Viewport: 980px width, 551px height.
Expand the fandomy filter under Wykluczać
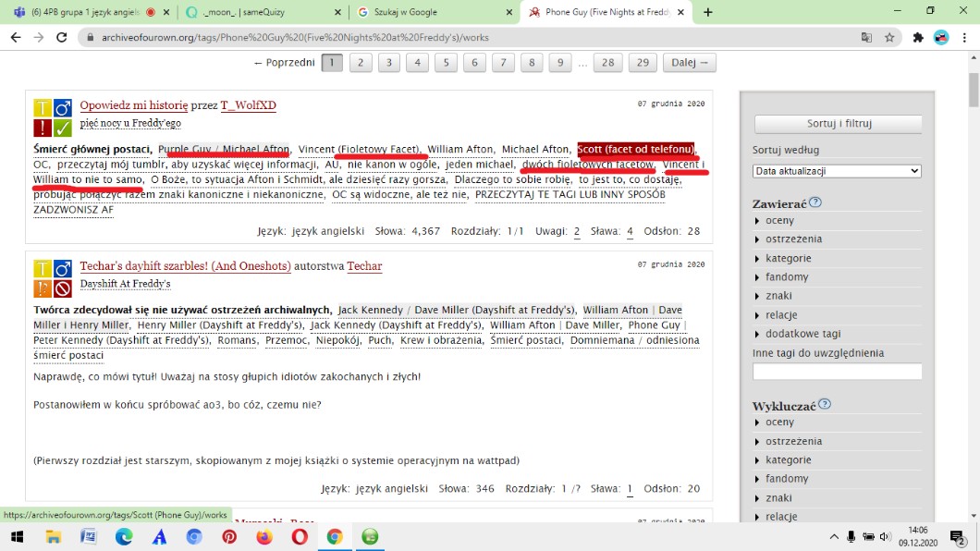click(x=786, y=479)
